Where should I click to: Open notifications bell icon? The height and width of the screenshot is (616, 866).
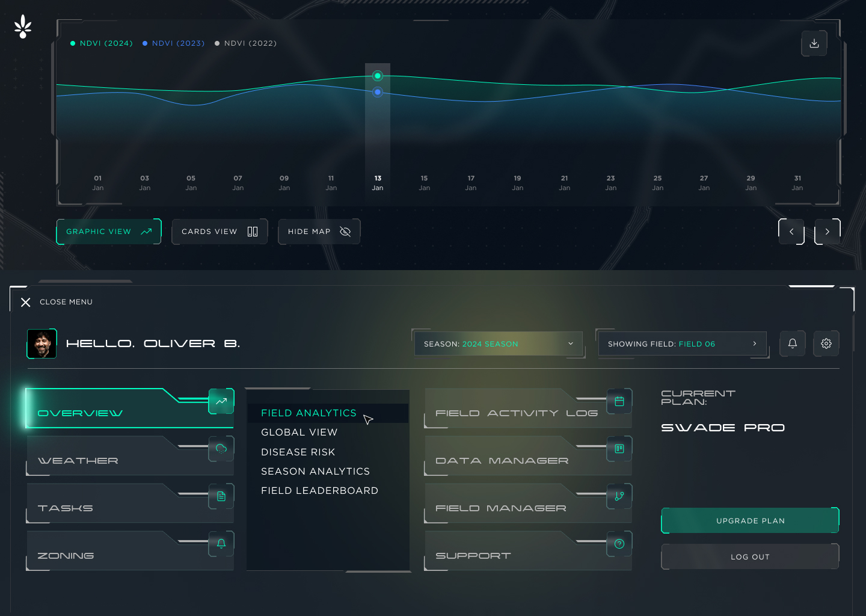pos(793,343)
